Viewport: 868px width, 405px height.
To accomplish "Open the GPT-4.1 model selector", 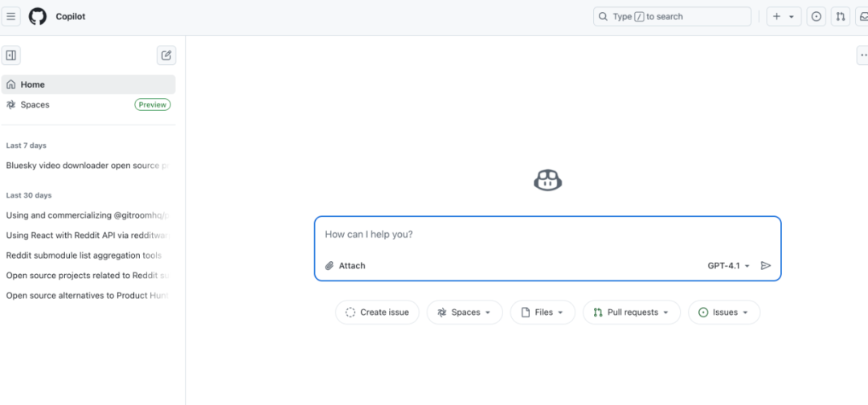I will pos(728,265).
